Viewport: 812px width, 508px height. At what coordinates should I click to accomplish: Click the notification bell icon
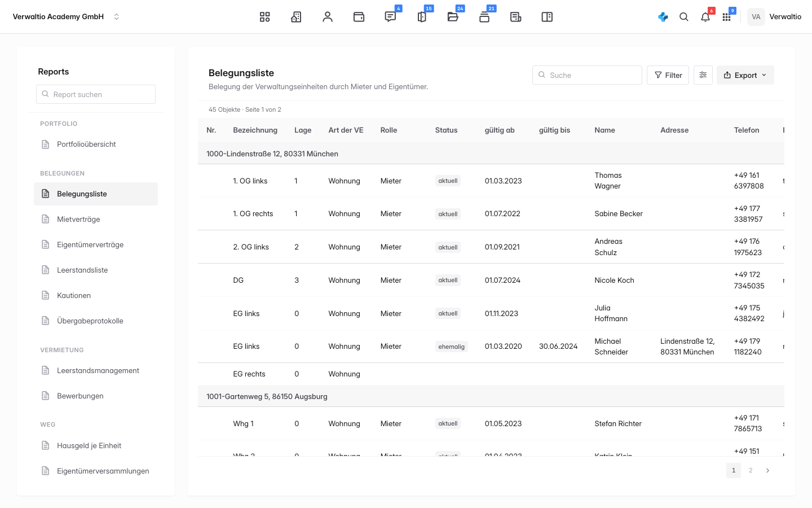click(705, 17)
